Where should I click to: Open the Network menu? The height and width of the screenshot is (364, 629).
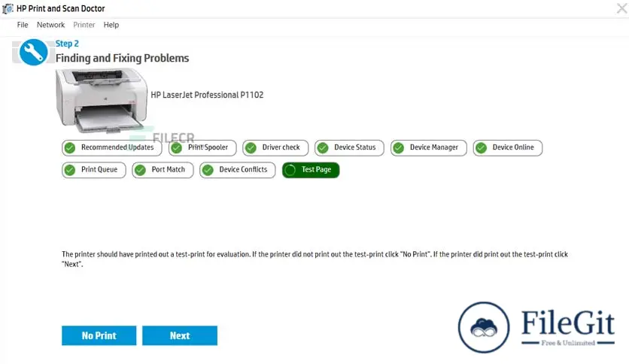(50, 25)
